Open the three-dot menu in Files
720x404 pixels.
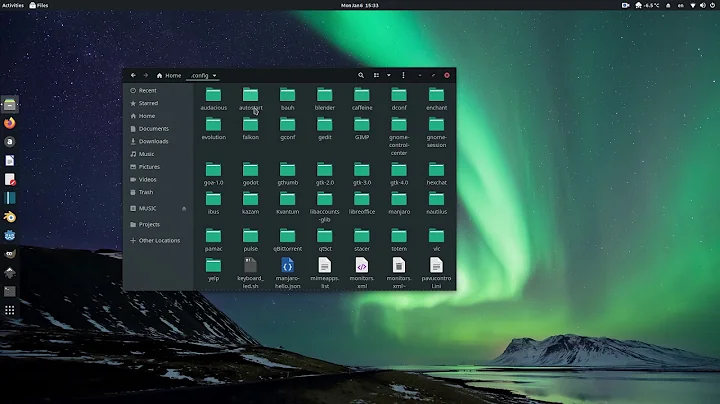click(x=403, y=75)
